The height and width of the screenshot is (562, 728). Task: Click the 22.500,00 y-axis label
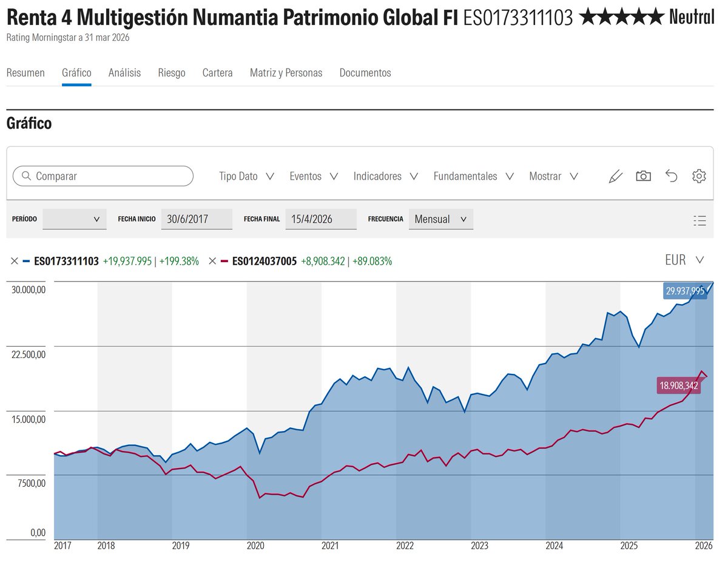coord(29,354)
